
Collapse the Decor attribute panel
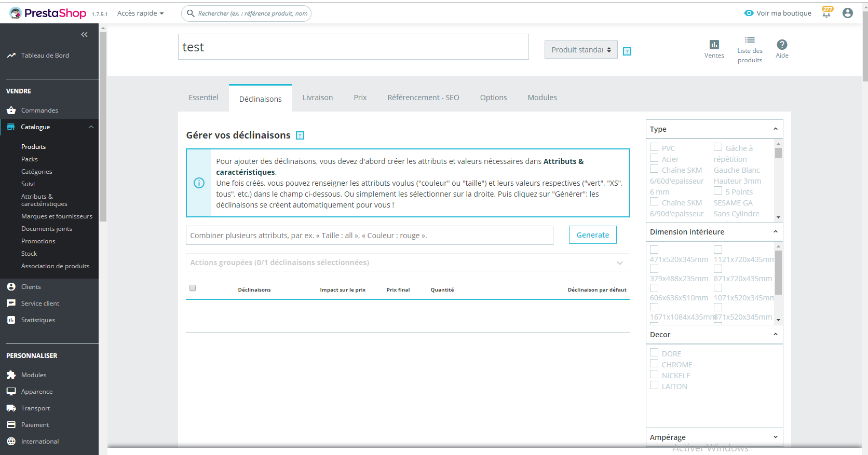pos(776,335)
